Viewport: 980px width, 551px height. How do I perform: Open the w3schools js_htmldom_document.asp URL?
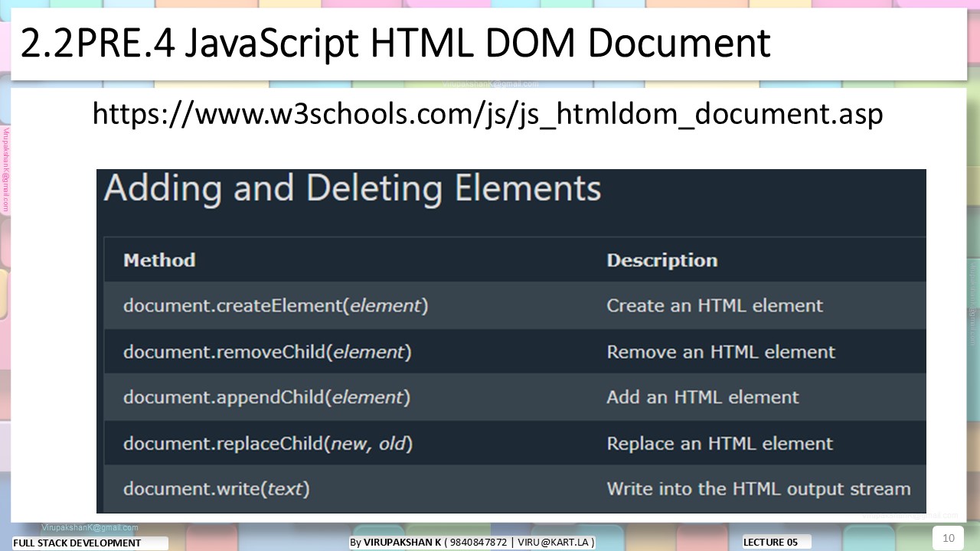(488, 114)
